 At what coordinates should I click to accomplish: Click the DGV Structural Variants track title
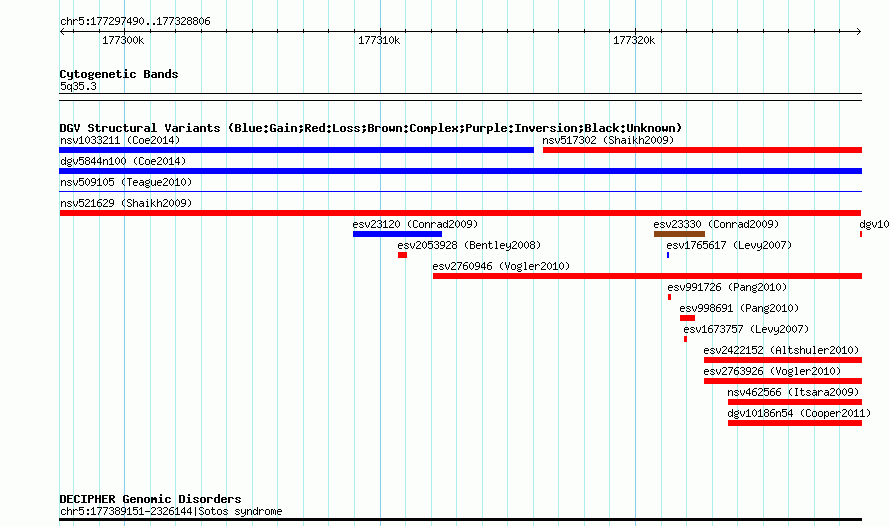[x=371, y=128]
